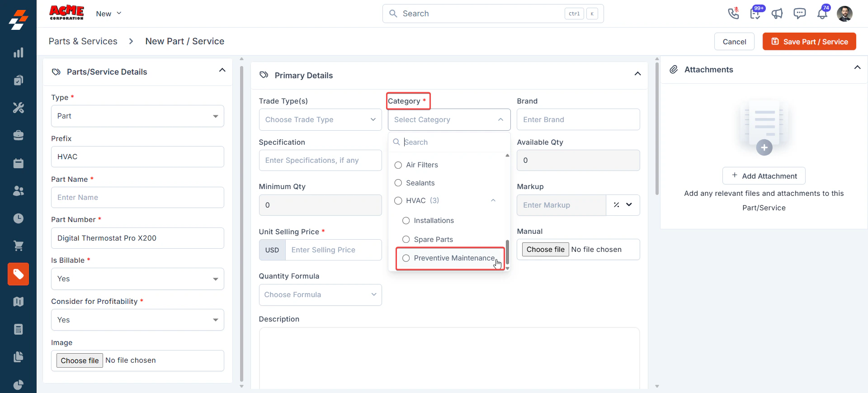
Task: Open the Type dropdown showing Part
Action: pos(137,116)
